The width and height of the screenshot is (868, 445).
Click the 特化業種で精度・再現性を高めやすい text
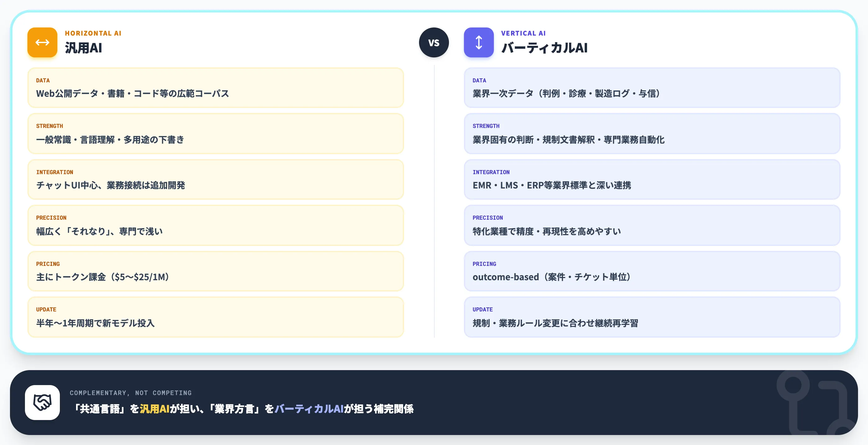point(547,231)
